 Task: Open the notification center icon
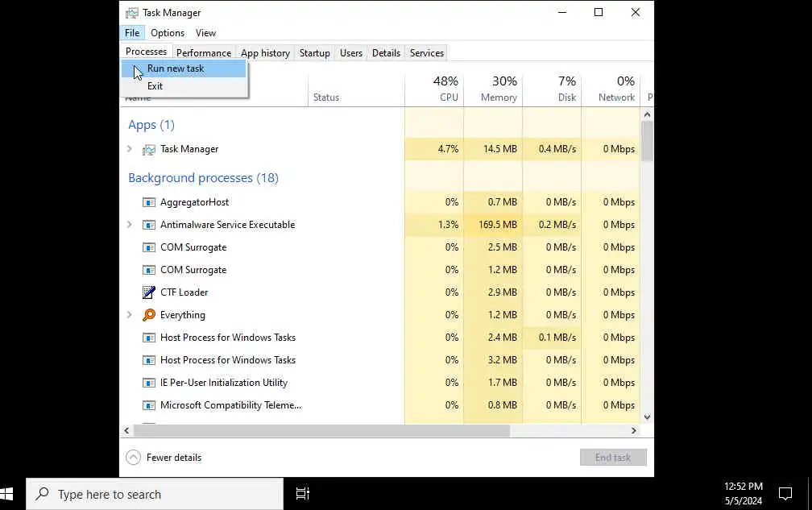click(785, 494)
